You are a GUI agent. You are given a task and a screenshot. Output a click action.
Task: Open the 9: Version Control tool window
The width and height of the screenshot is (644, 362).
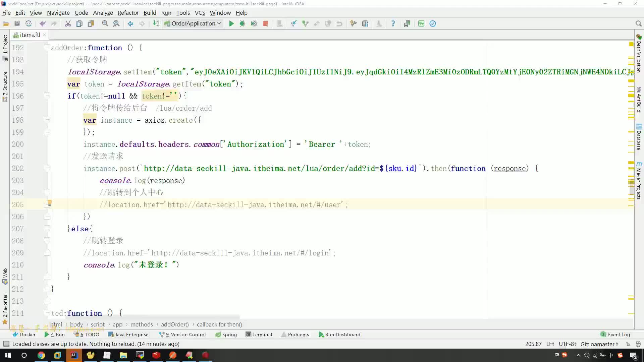[182, 335]
